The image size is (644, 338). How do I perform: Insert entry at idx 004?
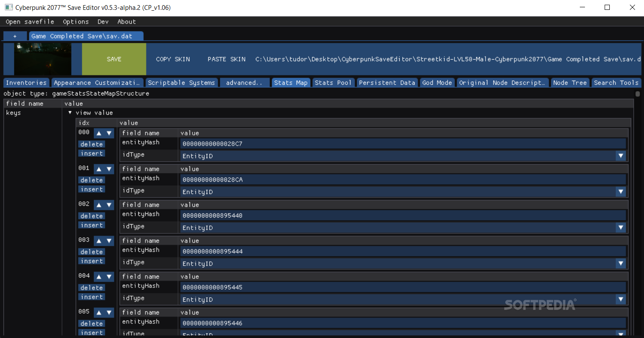[92, 297]
